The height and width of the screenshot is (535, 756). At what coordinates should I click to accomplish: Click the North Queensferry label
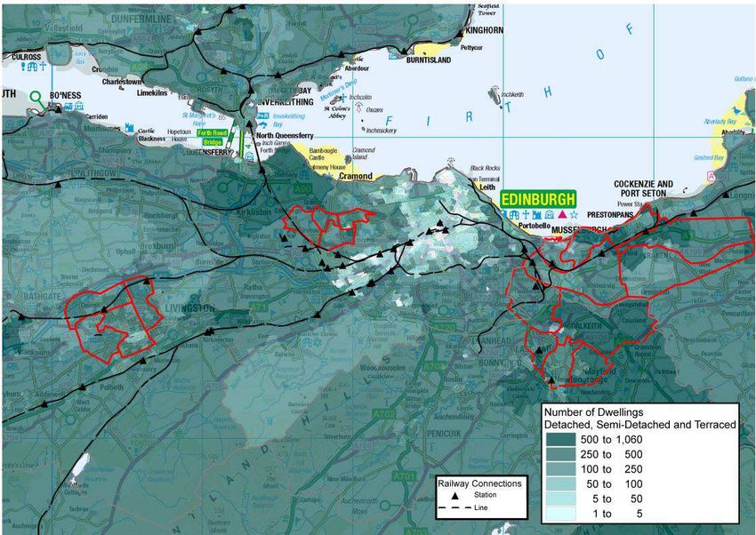[x=285, y=136]
